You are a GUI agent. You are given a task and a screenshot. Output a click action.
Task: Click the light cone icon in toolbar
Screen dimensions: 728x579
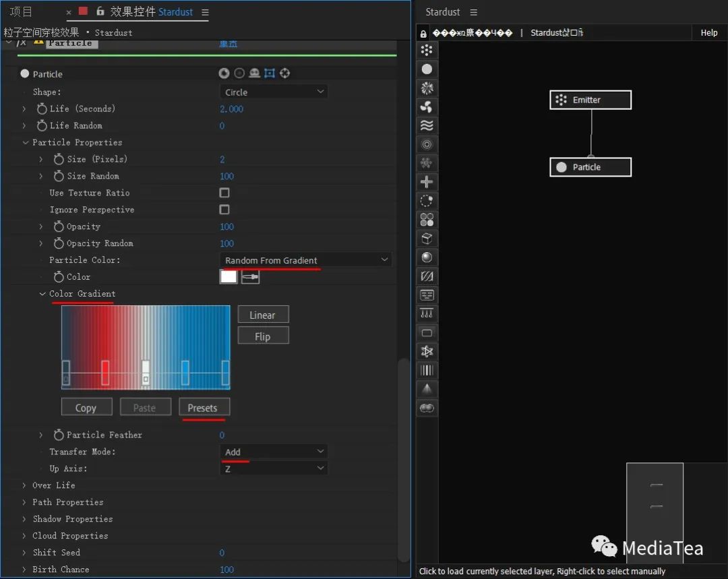(x=427, y=389)
